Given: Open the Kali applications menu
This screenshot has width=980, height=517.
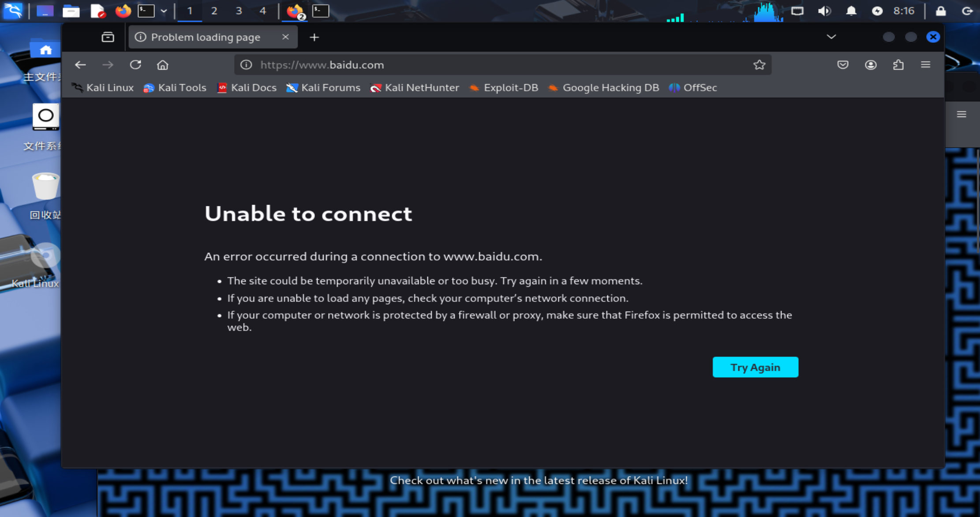Looking at the screenshot, I should tap(13, 11).
